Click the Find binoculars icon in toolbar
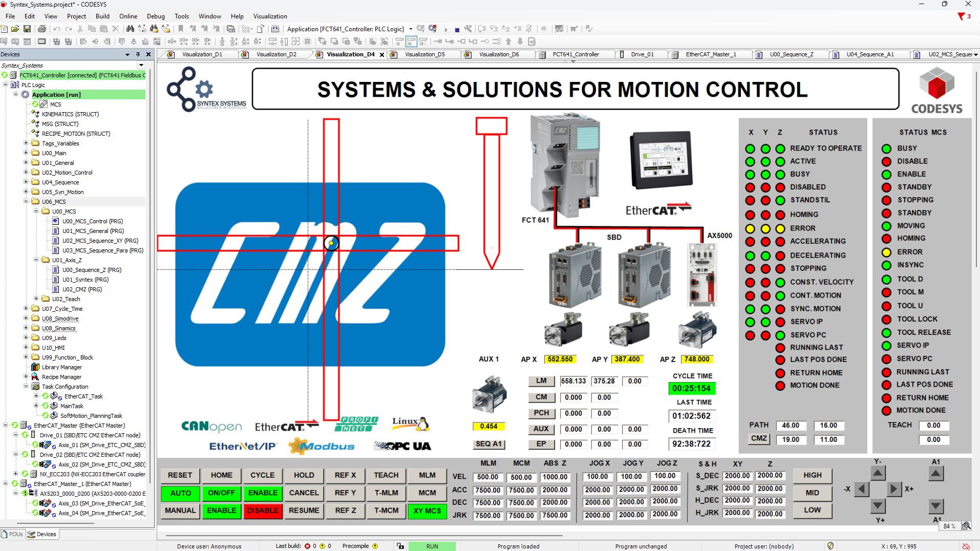The width and height of the screenshot is (980, 551). [x=130, y=29]
